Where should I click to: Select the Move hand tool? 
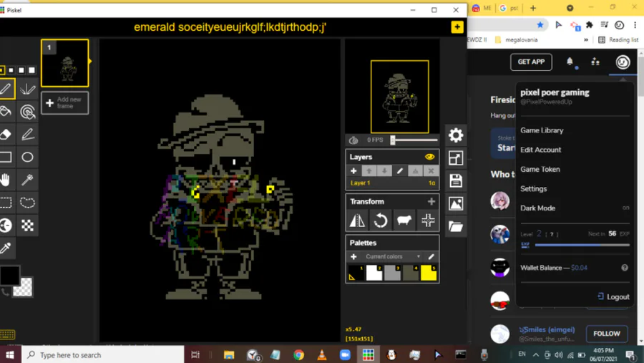(6, 180)
